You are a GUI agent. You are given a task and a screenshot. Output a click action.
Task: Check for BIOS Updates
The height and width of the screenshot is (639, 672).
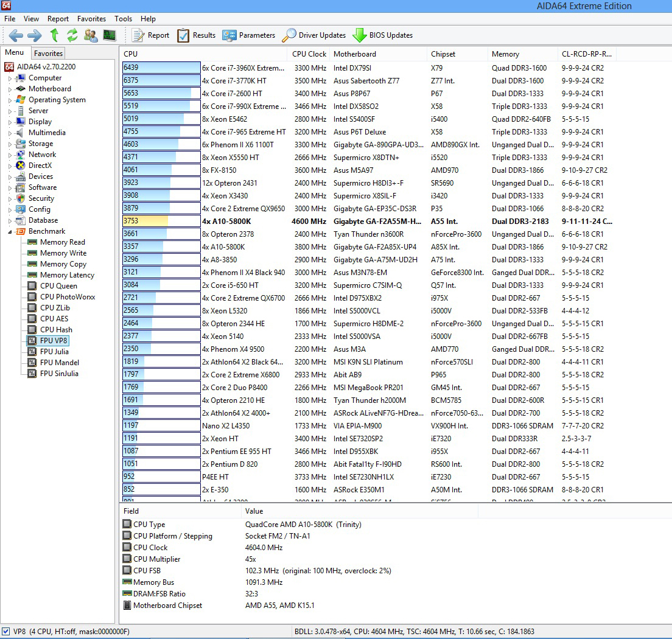[x=382, y=35]
